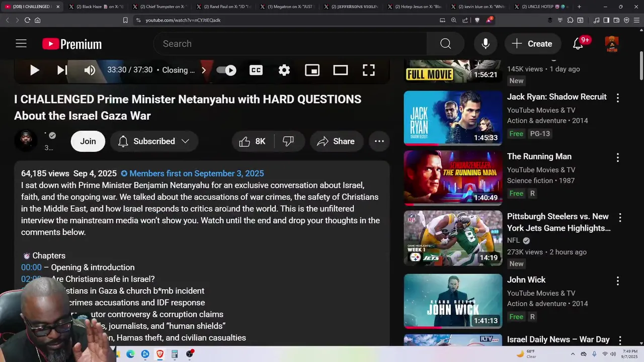Switch to Black Haze on X tab
This screenshot has height=362, width=644.
[96, 7]
